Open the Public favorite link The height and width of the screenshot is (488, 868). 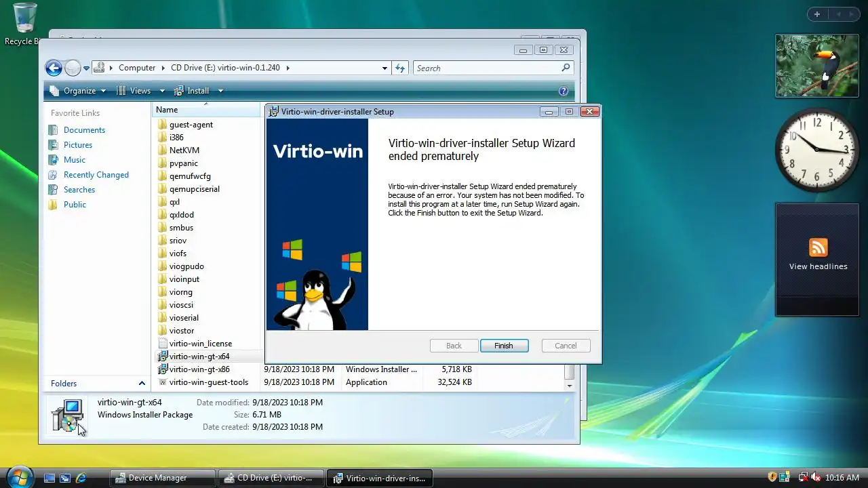point(75,205)
